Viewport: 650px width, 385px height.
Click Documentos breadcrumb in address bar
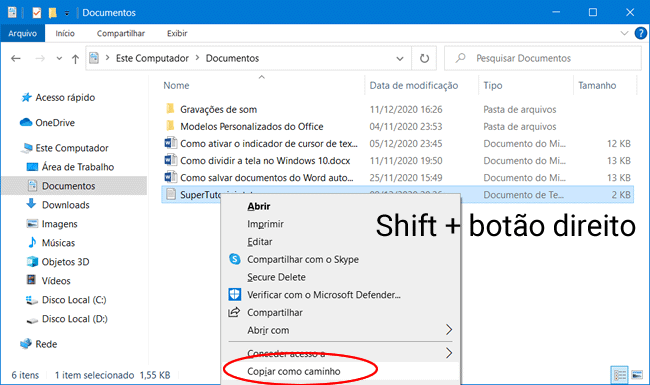(232, 58)
